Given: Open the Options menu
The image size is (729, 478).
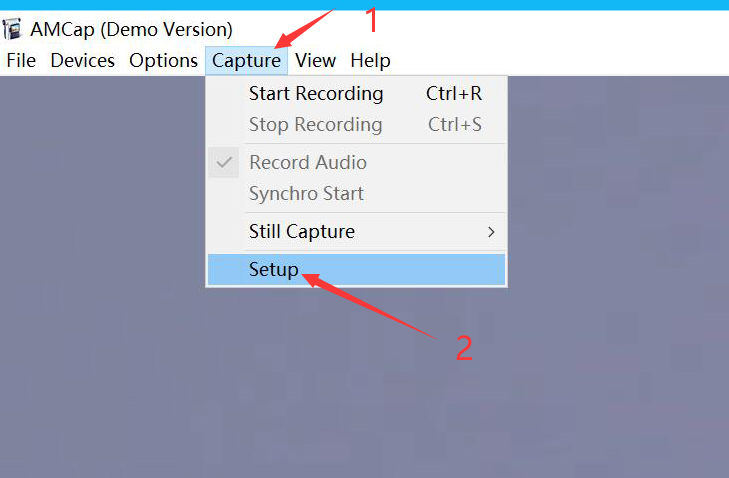Looking at the screenshot, I should [x=163, y=60].
